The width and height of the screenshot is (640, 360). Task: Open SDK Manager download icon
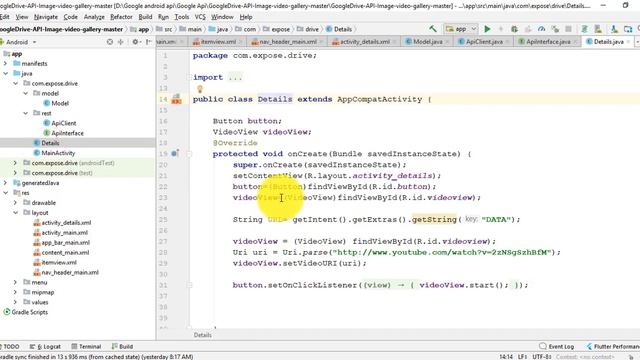pos(614,29)
